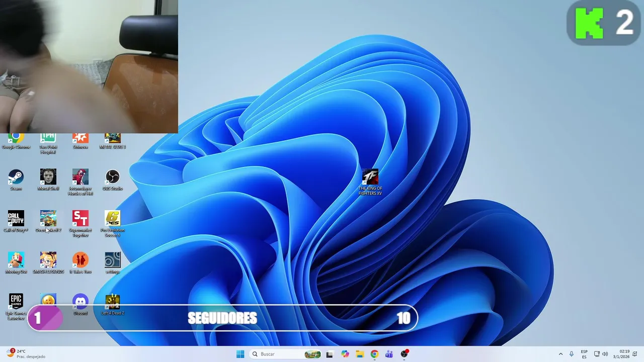Select Epic Games Launcher icon

(16, 307)
